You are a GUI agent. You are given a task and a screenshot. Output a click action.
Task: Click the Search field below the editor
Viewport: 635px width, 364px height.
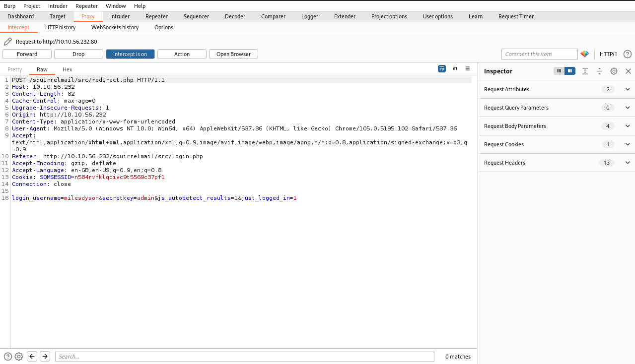(x=244, y=356)
